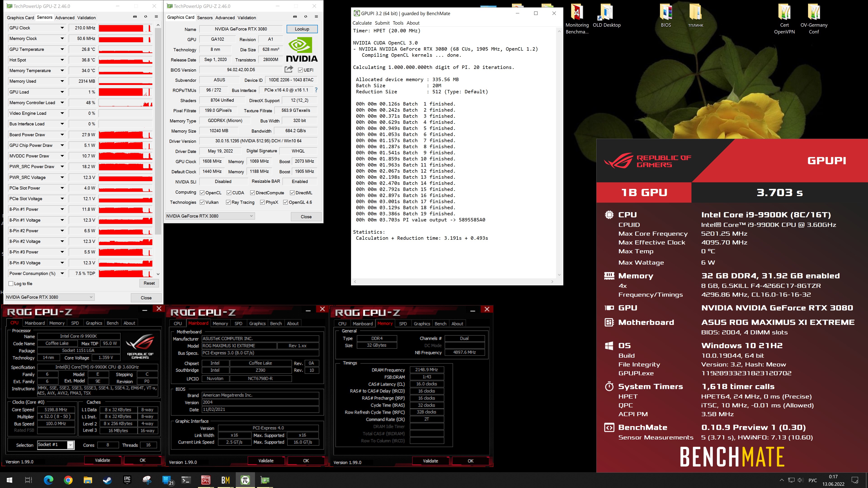Open Steam from the taskbar
The width and height of the screenshot is (868, 488).
tap(108, 480)
